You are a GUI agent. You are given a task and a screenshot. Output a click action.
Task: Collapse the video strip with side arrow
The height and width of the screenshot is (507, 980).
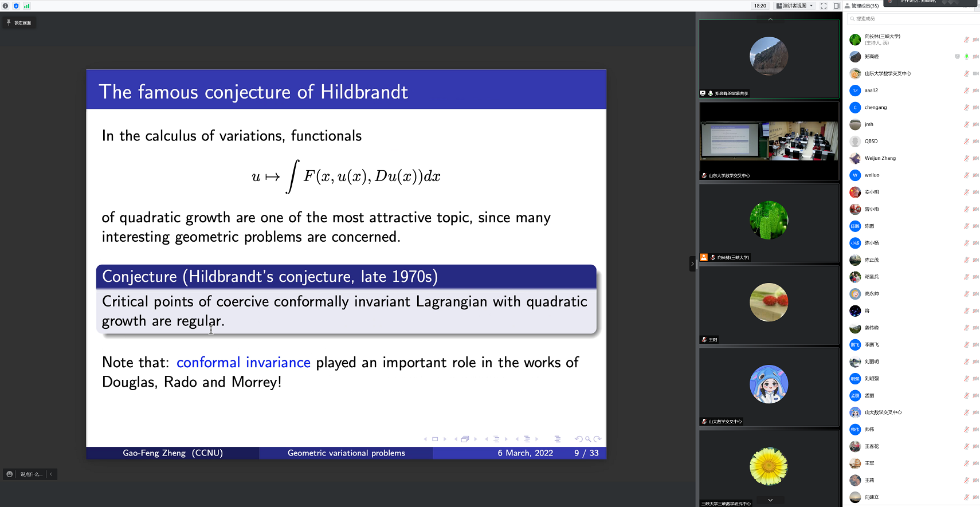pos(692,264)
